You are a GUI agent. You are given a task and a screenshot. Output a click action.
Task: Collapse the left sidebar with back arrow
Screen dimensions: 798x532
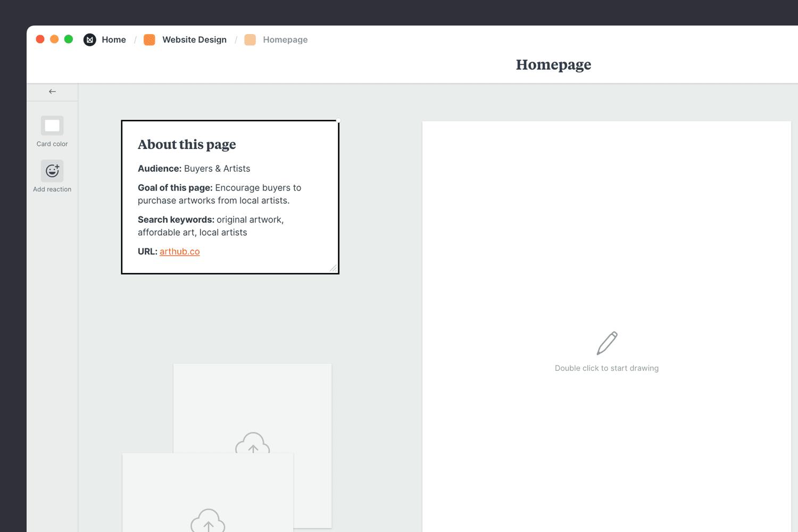(x=52, y=91)
